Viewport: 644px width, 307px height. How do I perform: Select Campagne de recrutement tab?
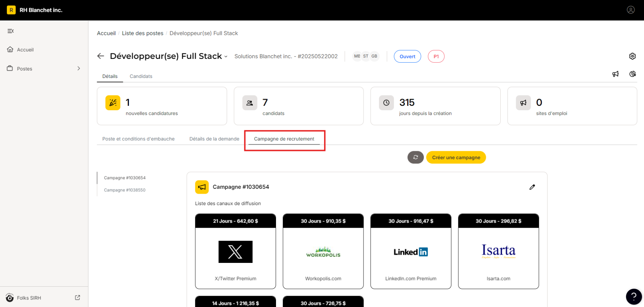[x=284, y=139]
